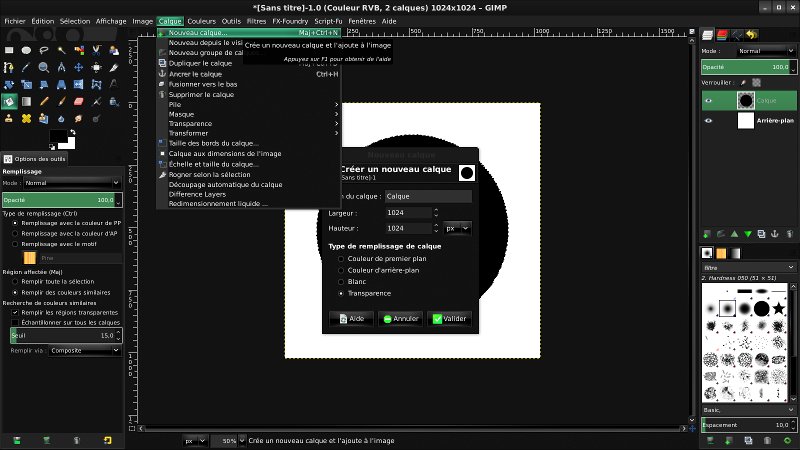Image resolution: width=800 pixels, height=450 pixels.
Task: Select Transparence fill type
Action: (364, 293)
